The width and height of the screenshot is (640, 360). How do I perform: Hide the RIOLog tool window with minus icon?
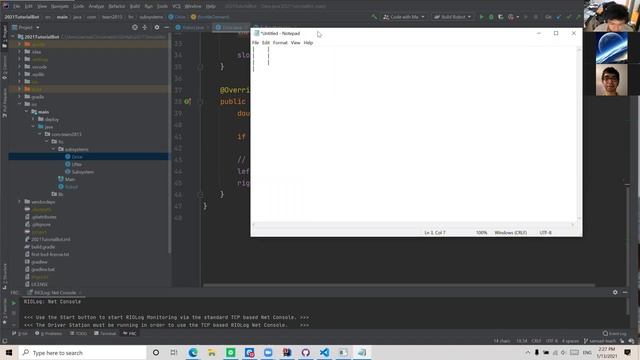point(625,292)
